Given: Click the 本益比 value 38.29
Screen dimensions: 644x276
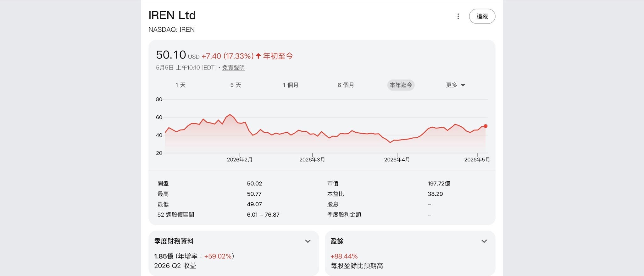Looking at the screenshot, I should pos(435,194).
